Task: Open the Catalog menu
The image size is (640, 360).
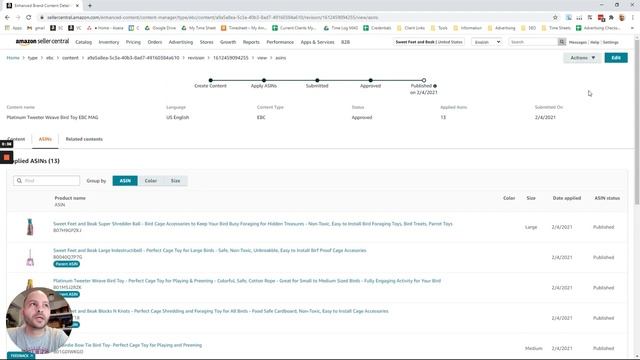Action: click(84, 42)
